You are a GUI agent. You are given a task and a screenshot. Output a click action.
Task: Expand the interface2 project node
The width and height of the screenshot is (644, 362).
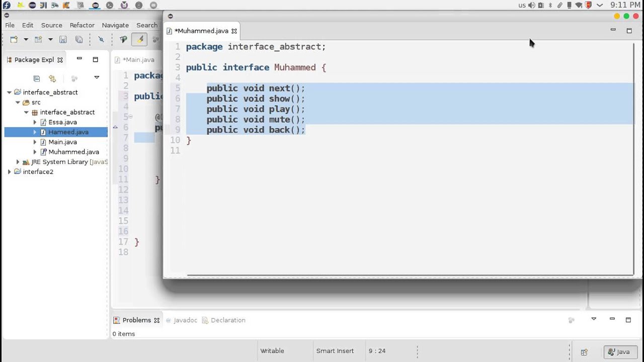click(x=9, y=172)
